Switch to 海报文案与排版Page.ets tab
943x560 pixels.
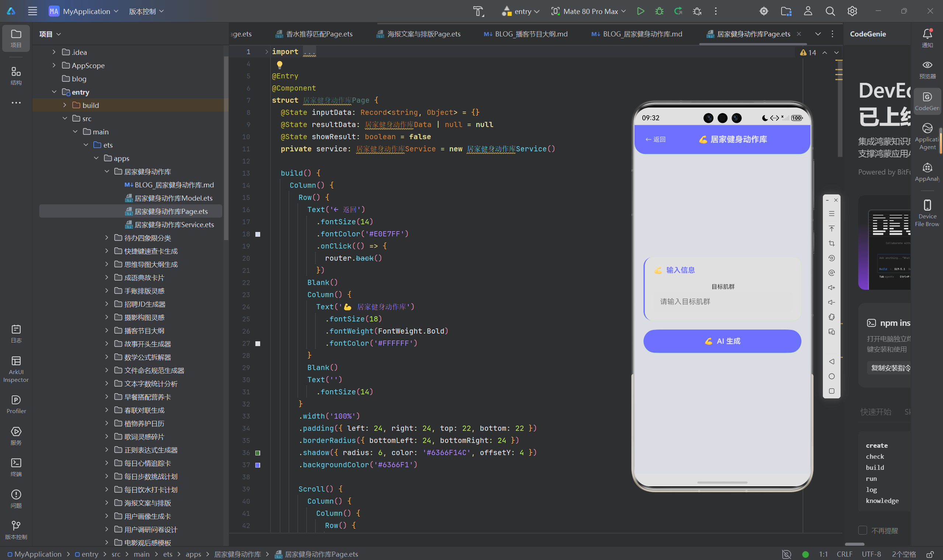419,34
